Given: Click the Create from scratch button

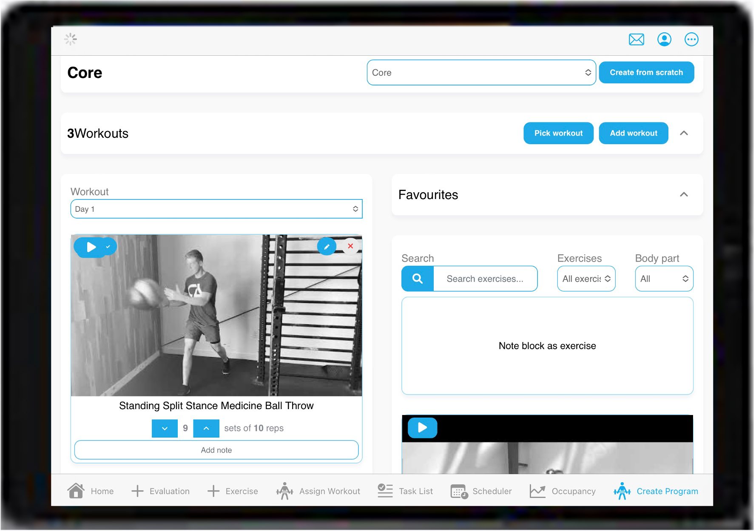Looking at the screenshot, I should coord(646,72).
